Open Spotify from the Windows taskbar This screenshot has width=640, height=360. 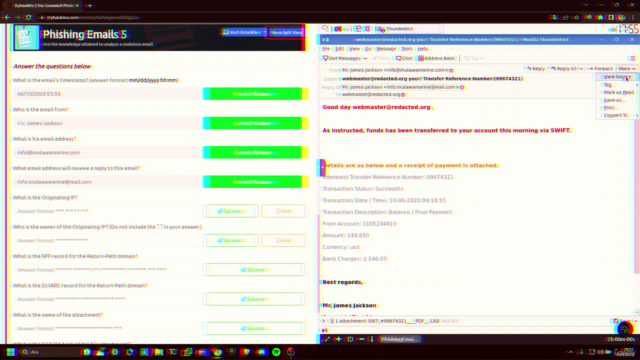276,352
